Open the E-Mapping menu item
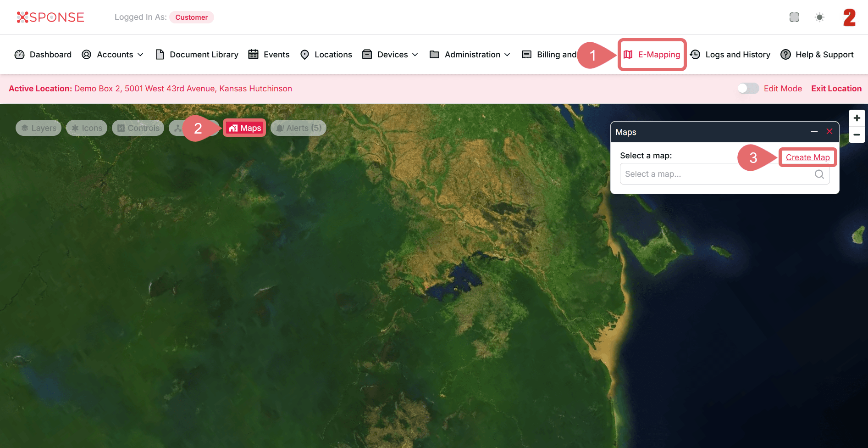Image resolution: width=868 pixels, height=448 pixels. pyautogui.click(x=652, y=55)
